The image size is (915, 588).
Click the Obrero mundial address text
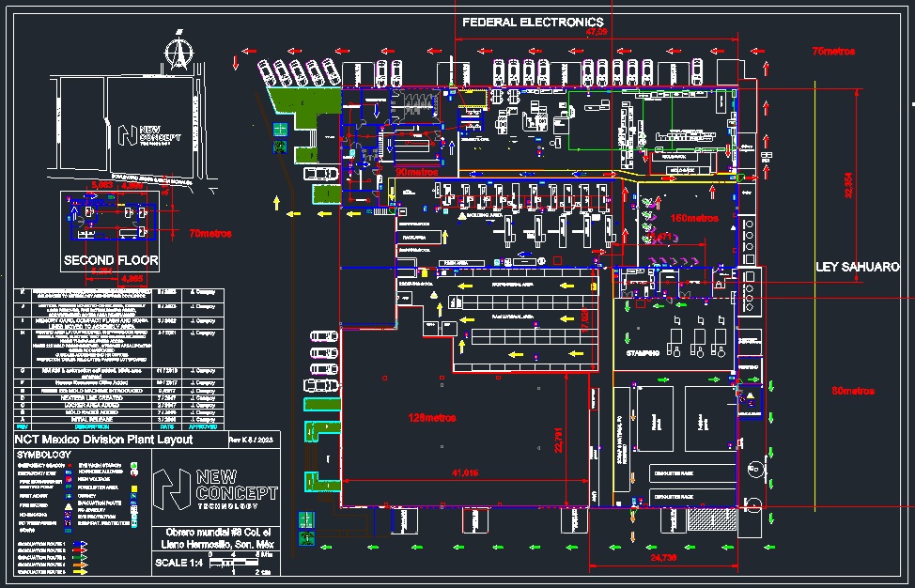217,538
